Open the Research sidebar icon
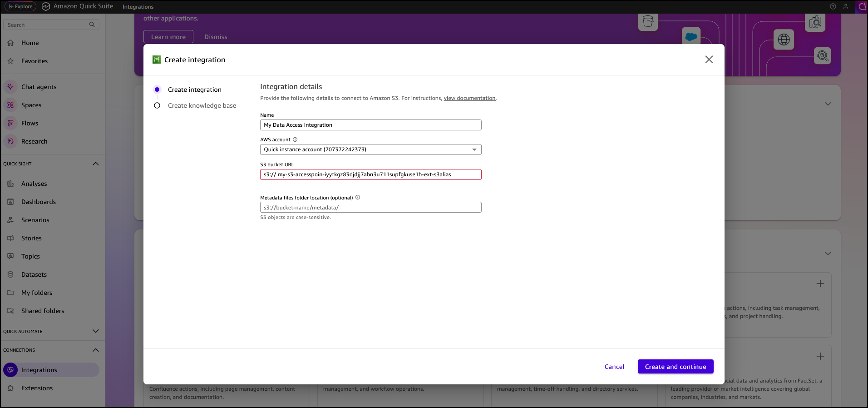The width and height of the screenshot is (868, 408). point(10,141)
